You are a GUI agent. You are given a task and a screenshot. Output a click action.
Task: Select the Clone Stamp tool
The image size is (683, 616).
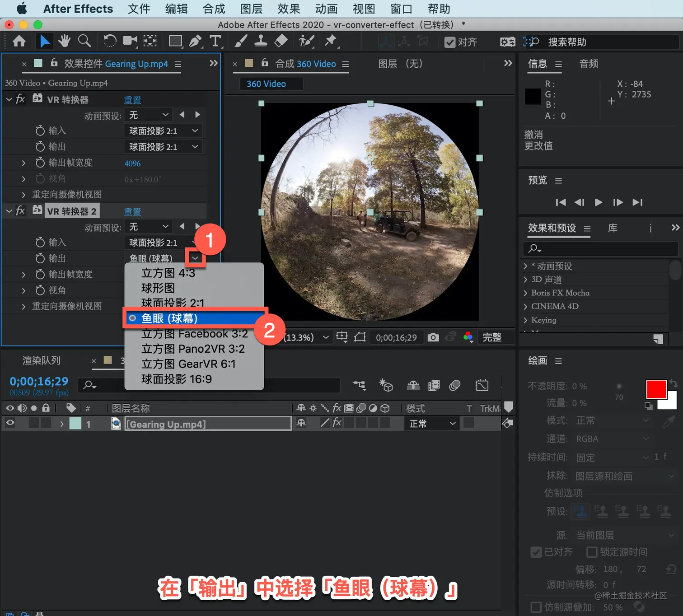(x=261, y=42)
